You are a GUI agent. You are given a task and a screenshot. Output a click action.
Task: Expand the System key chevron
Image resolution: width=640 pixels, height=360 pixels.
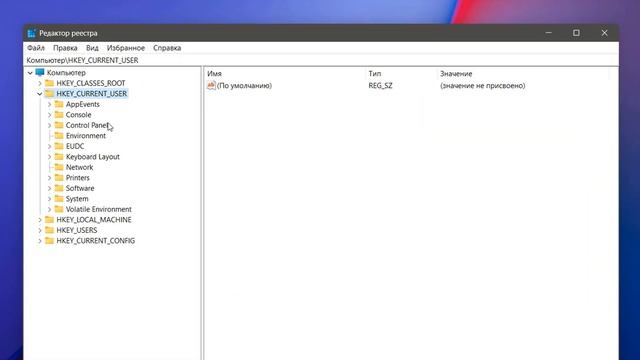49,199
